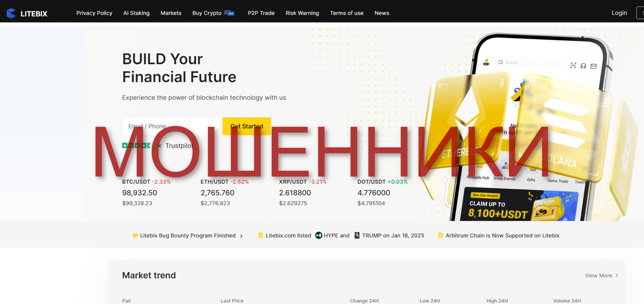
Task: Click View More in Market trend
Action: (602, 276)
